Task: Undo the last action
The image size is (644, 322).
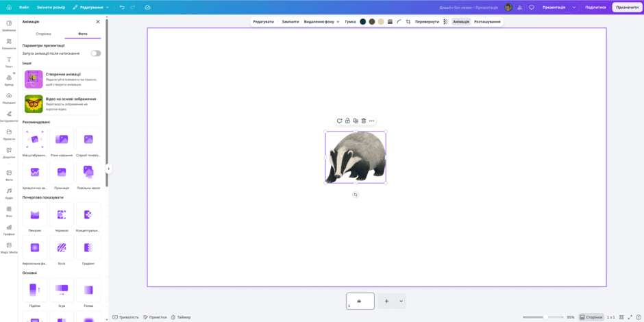Action: pos(122,8)
